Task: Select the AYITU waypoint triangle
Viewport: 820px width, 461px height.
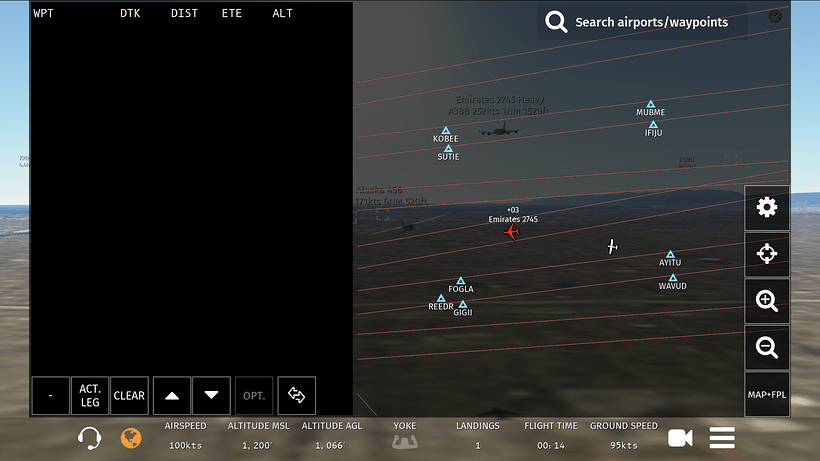Action: point(670,254)
